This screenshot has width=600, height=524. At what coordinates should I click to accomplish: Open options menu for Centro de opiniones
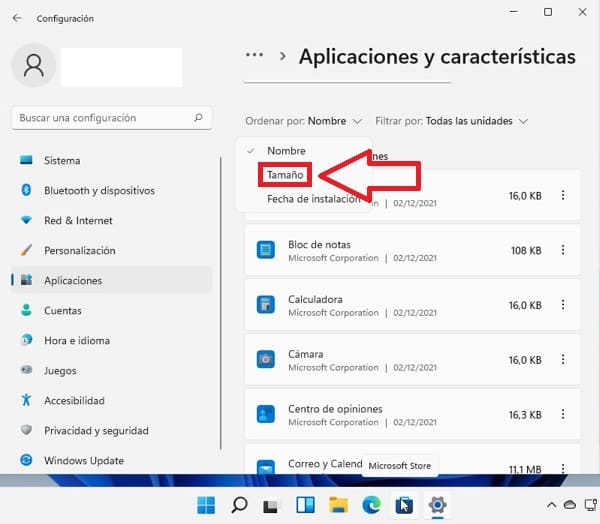pos(563,414)
